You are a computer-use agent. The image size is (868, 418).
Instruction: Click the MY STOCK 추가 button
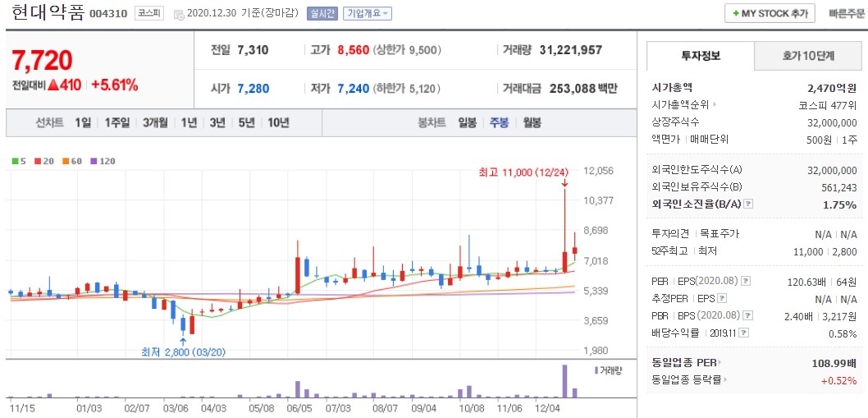click(770, 13)
